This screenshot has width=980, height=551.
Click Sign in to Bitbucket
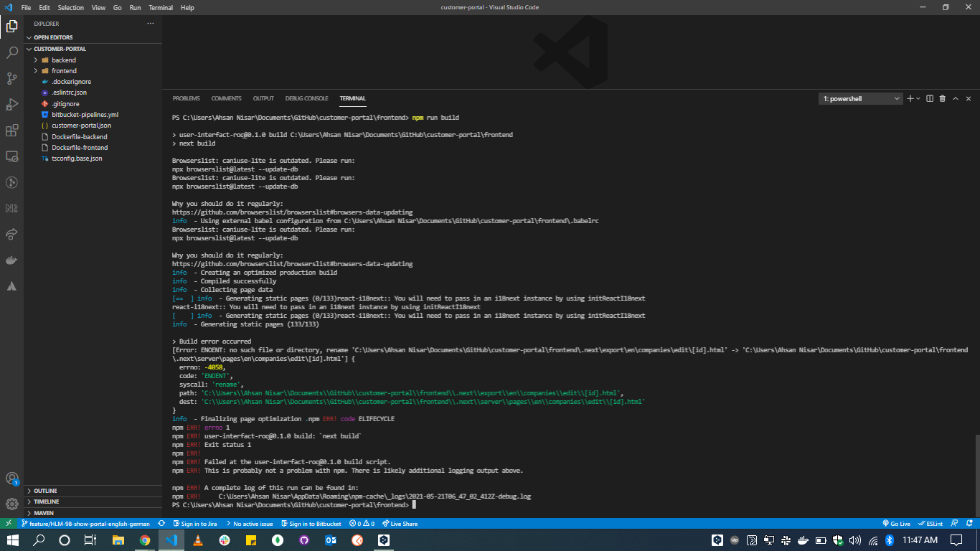point(311,524)
